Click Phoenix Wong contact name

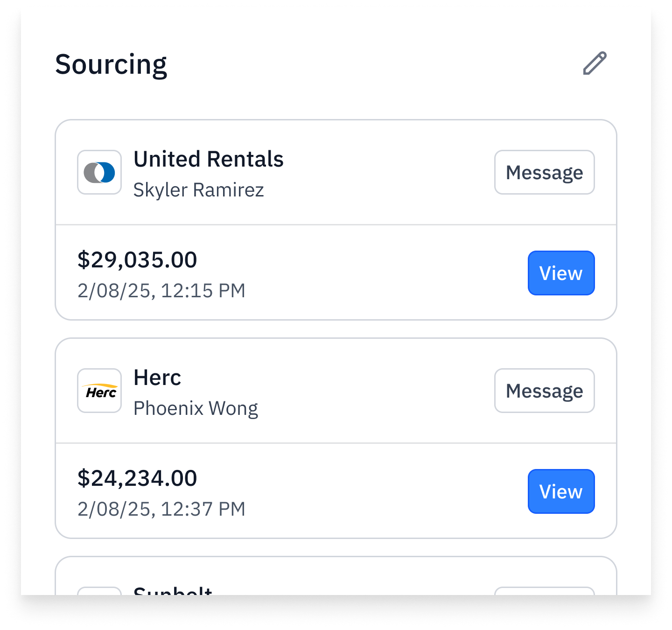pos(196,408)
